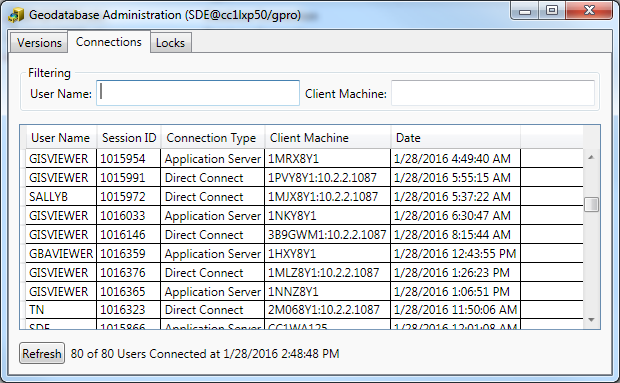This screenshot has width=620, height=383.
Task: Click the vertical scrollbar thumb
Action: (x=591, y=204)
